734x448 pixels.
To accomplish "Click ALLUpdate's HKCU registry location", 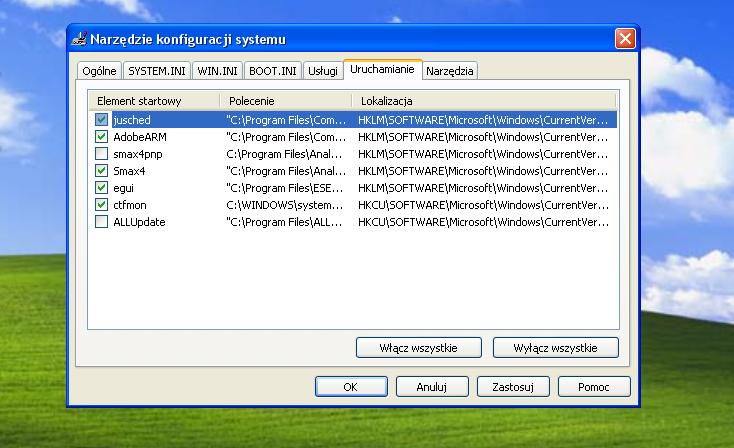I will [483, 222].
